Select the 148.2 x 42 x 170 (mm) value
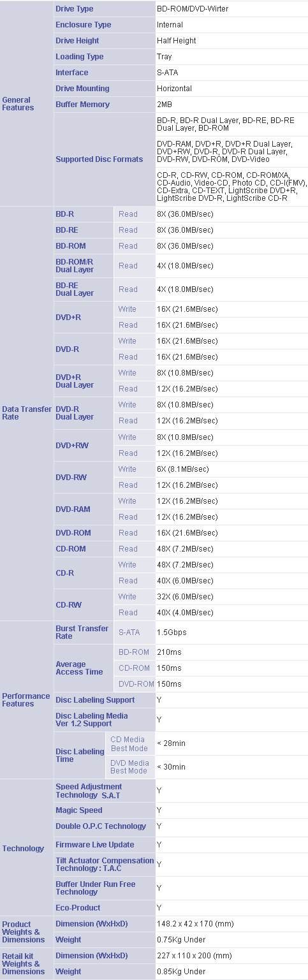Viewport: 308px width, 980px height. [195, 923]
